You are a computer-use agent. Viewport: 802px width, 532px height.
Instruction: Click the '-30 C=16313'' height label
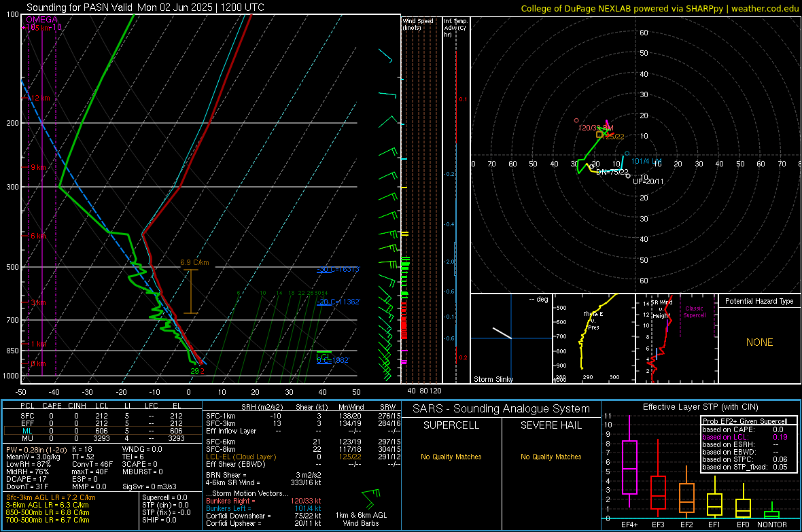(x=338, y=269)
